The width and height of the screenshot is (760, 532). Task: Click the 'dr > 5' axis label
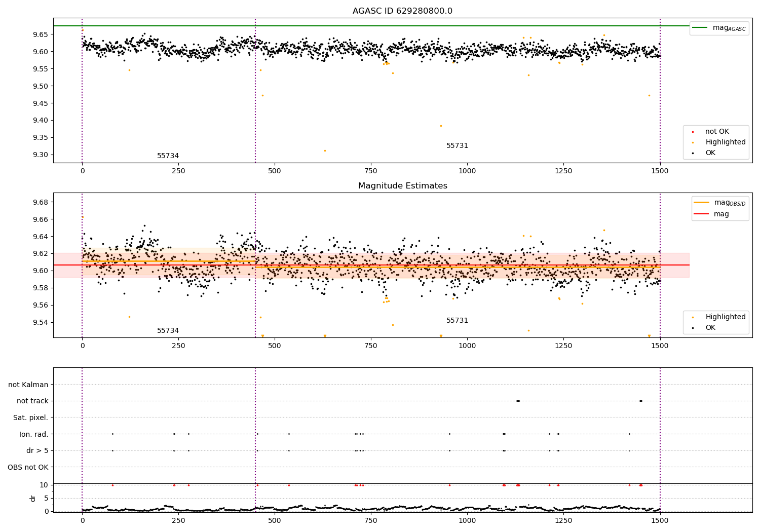tap(37, 451)
